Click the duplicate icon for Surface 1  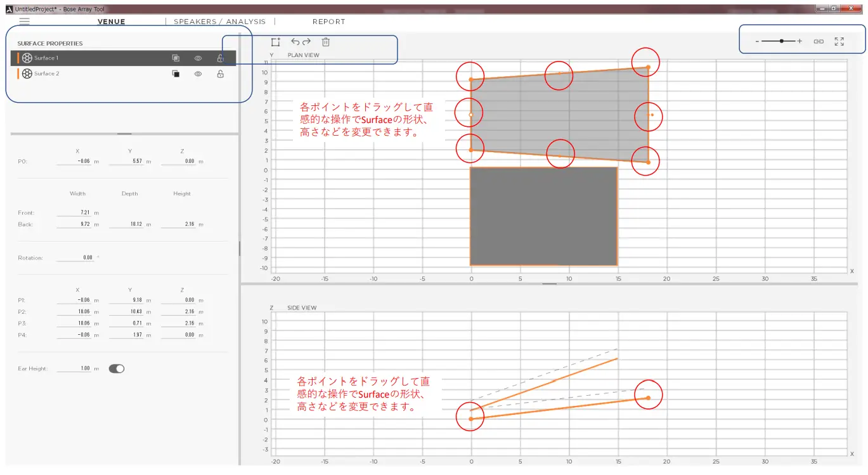[x=176, y=58]
